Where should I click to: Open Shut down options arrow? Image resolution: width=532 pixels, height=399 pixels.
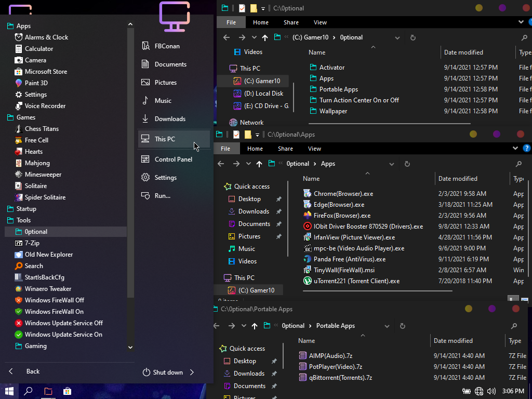click(192, 372)
